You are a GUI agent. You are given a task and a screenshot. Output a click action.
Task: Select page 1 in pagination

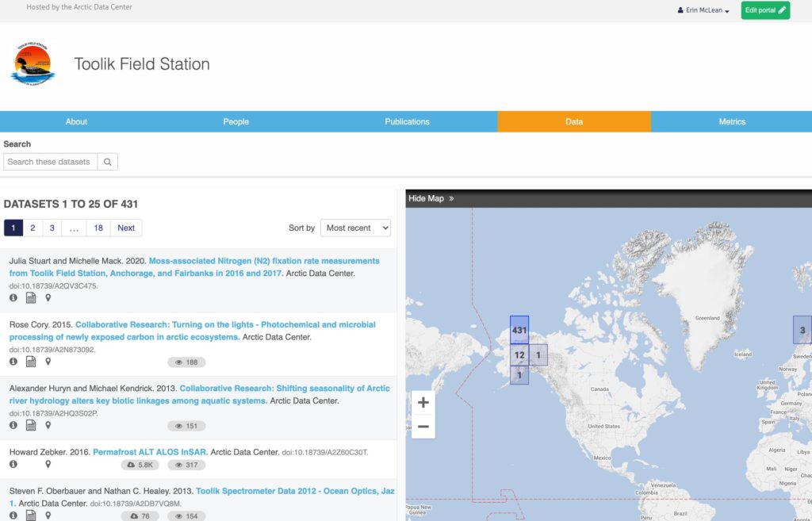pyautogui.click(x=13, y=228)
